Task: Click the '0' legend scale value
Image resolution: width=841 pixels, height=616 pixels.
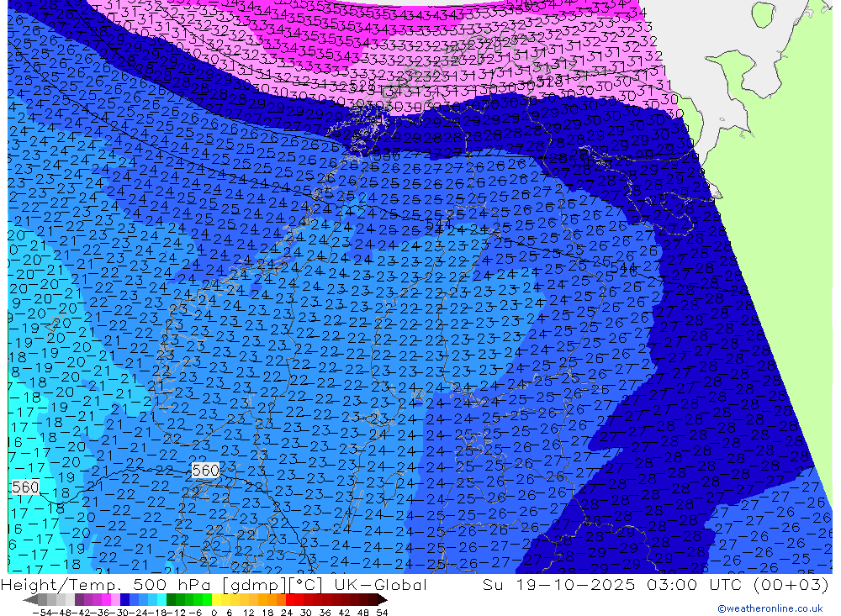Action: tap(214, 613)
